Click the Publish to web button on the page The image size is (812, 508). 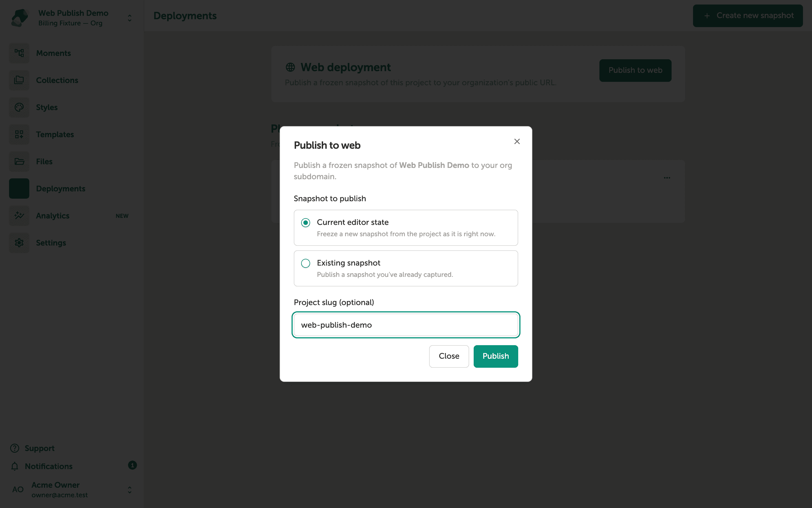[x=635, y=70]
